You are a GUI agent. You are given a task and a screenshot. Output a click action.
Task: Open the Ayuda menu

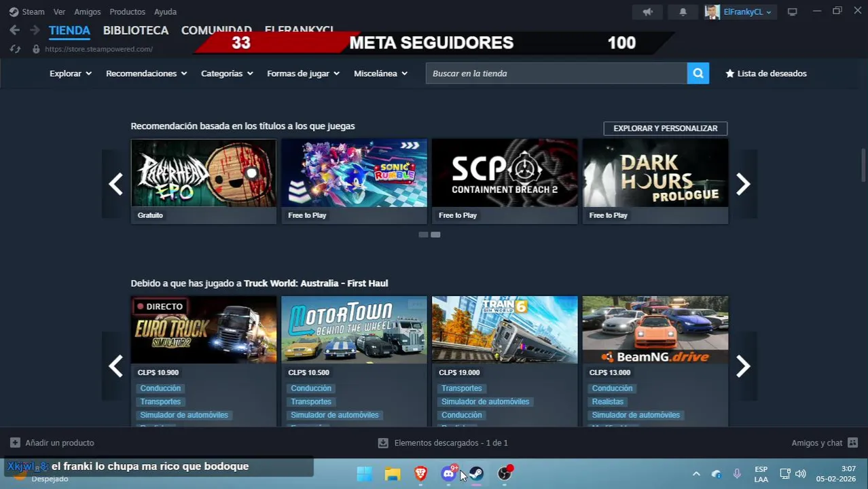pyautogui.click(x=165, y=12)
